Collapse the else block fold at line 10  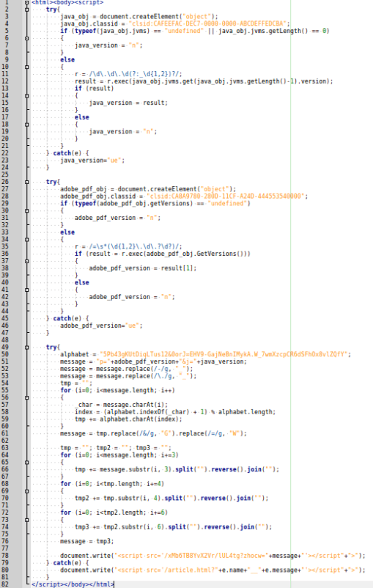tap(26, 67)
